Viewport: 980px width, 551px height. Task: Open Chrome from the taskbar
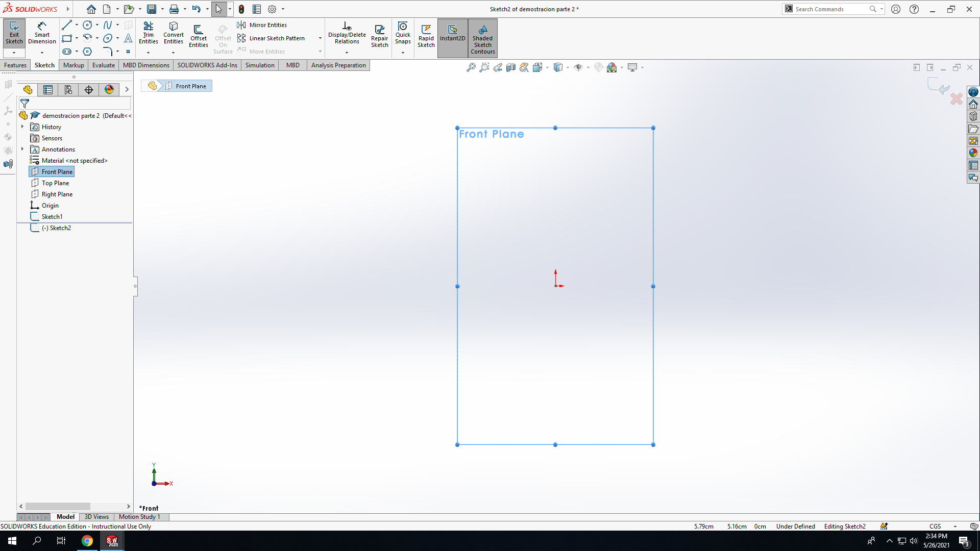(87, 541)
